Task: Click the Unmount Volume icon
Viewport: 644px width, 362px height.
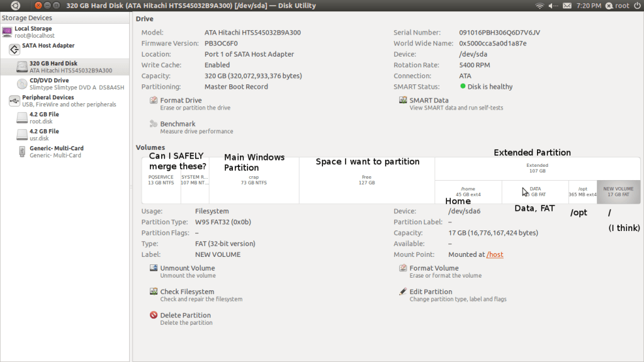Action: [154, 268]
